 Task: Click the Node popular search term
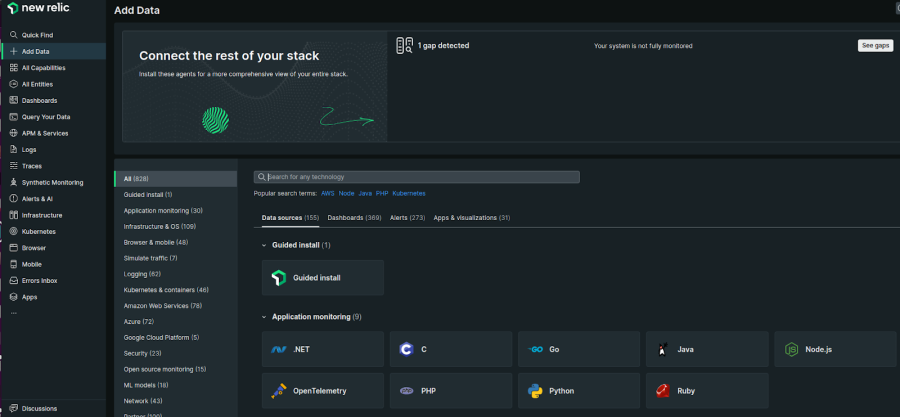pyautogui.click(x=346, y=194)
